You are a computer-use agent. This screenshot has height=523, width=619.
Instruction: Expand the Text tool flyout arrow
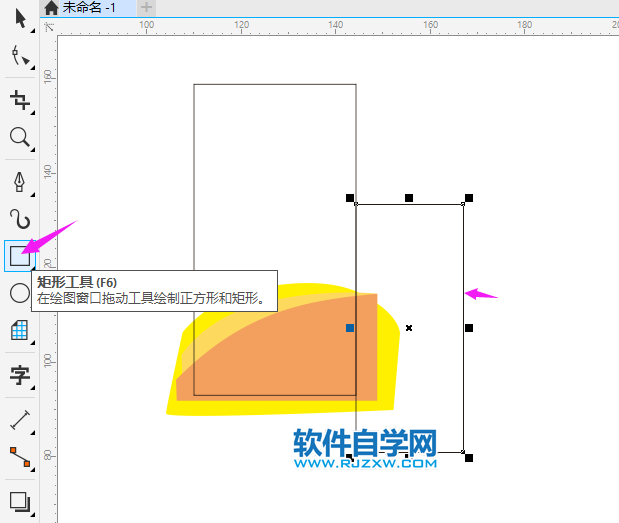(x=33, y=388)
